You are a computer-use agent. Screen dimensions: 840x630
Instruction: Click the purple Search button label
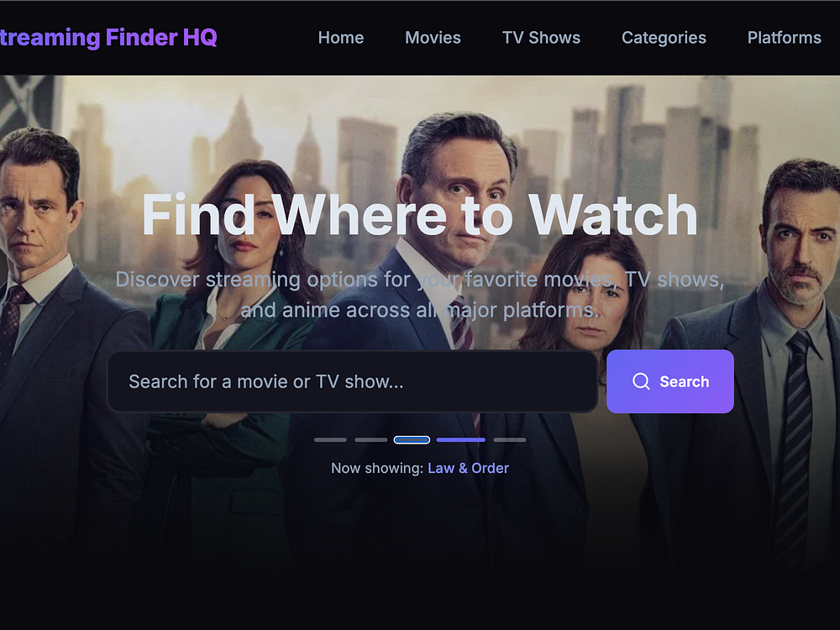(x=684, y=381)
